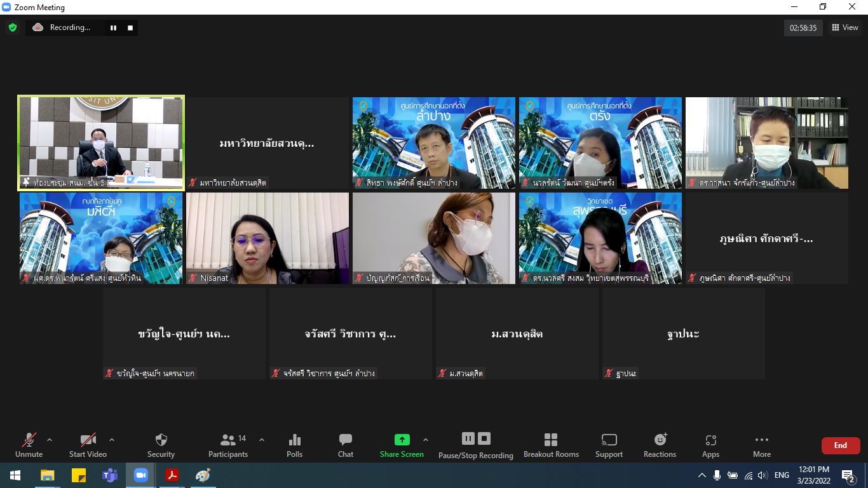Open the More options menu
The height and width of the screenshot is (488, 868).
pyautogui.click(x=762, y=445)
